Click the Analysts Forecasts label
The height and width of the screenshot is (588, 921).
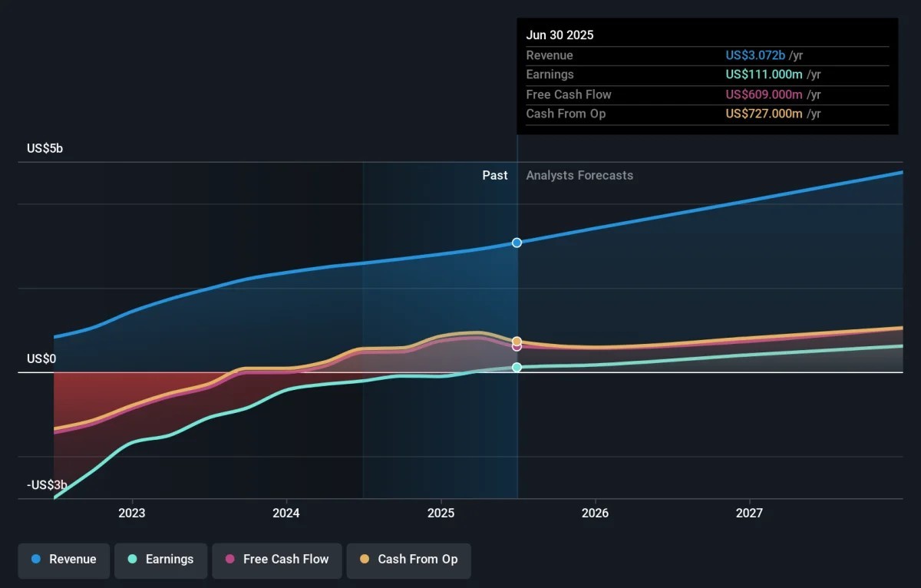click(x=579, y=175)
